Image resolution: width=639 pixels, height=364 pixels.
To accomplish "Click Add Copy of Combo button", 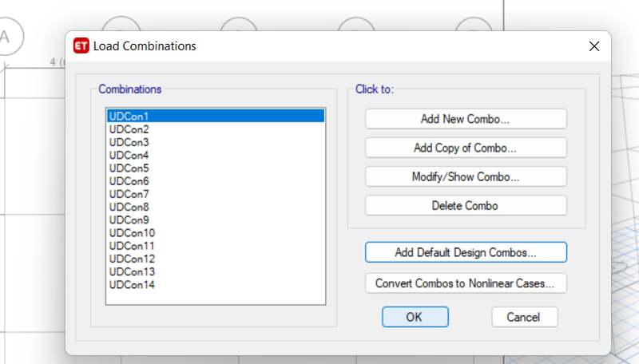I will point(466,148).
